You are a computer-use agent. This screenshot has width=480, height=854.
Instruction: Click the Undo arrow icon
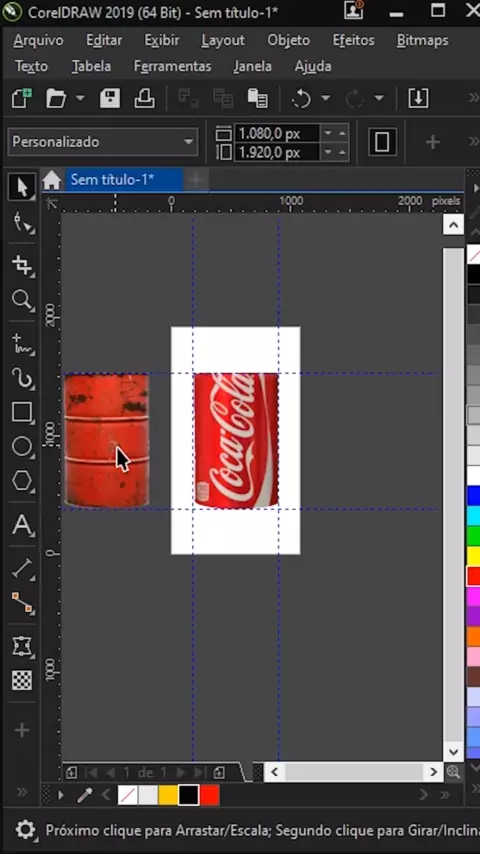pos(301,99)
